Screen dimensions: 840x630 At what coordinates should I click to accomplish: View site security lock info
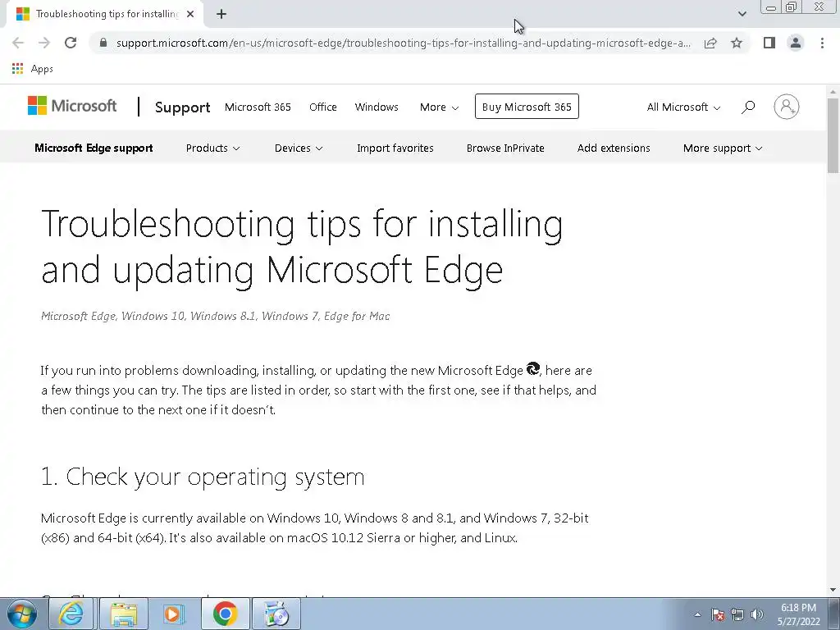click(103, 43)
